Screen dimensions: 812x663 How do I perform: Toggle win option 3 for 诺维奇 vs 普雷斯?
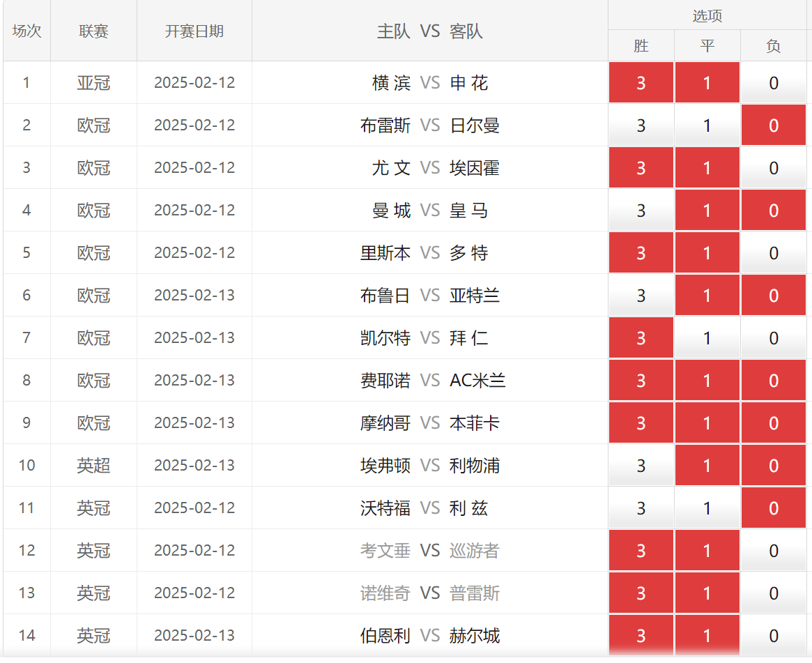(x=641, y=592)
